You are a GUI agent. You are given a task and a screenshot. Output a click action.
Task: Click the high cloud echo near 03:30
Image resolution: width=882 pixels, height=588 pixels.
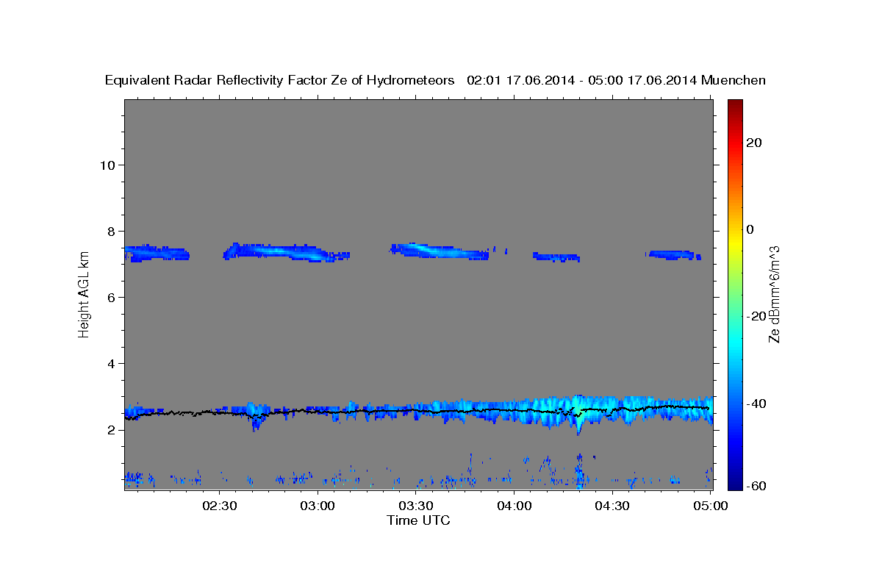point(440,251)
